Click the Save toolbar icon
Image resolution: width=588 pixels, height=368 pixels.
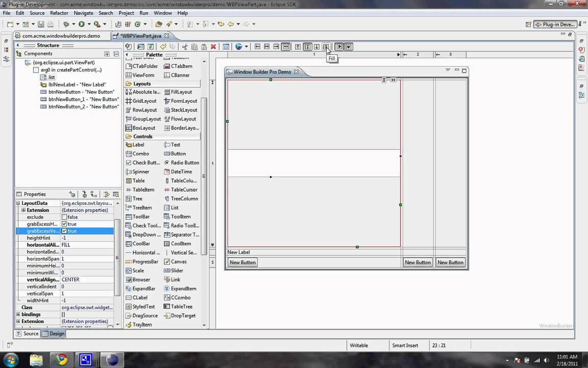41,25
